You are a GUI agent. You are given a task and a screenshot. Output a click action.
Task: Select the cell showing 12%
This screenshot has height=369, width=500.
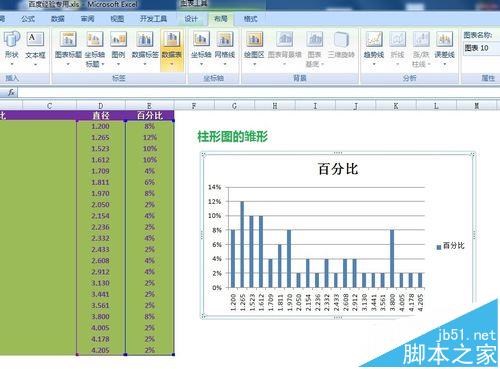tap(150, 138)
